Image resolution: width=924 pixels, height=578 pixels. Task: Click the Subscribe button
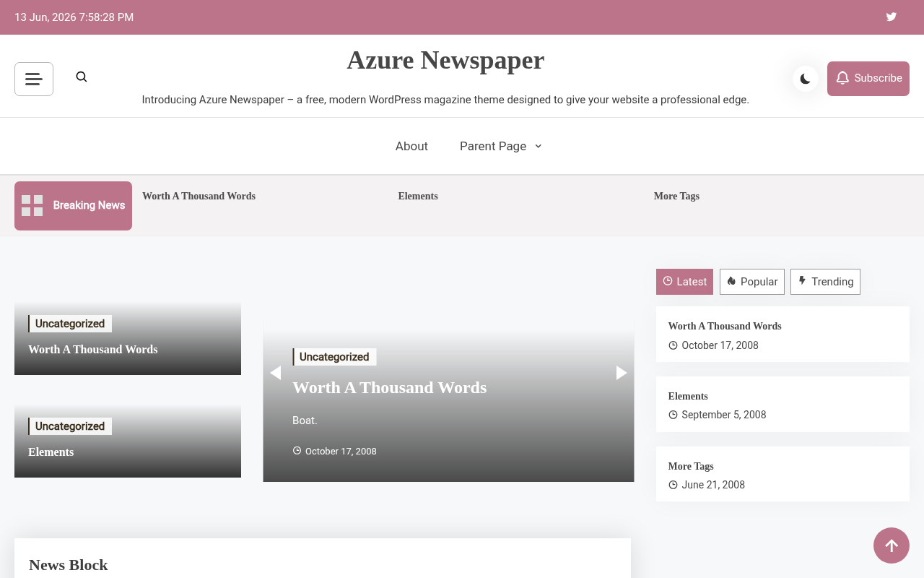[x=868, y=79]
